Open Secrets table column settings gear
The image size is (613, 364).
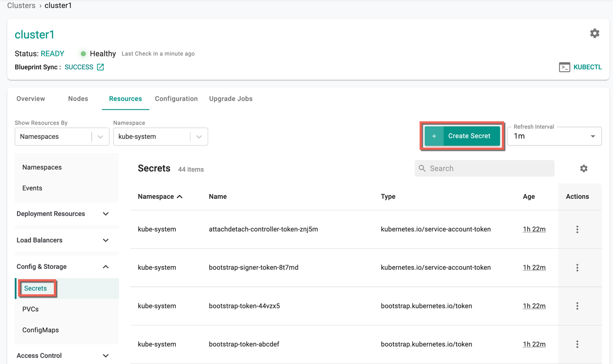[584, 169]
